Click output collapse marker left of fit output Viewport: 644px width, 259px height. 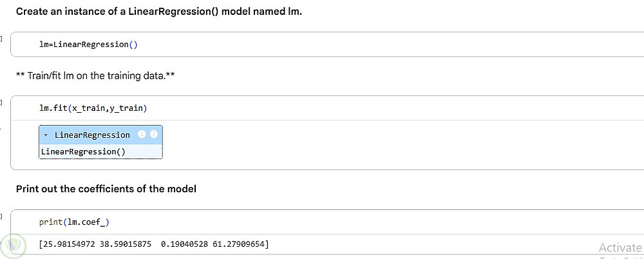pos(1,128)
